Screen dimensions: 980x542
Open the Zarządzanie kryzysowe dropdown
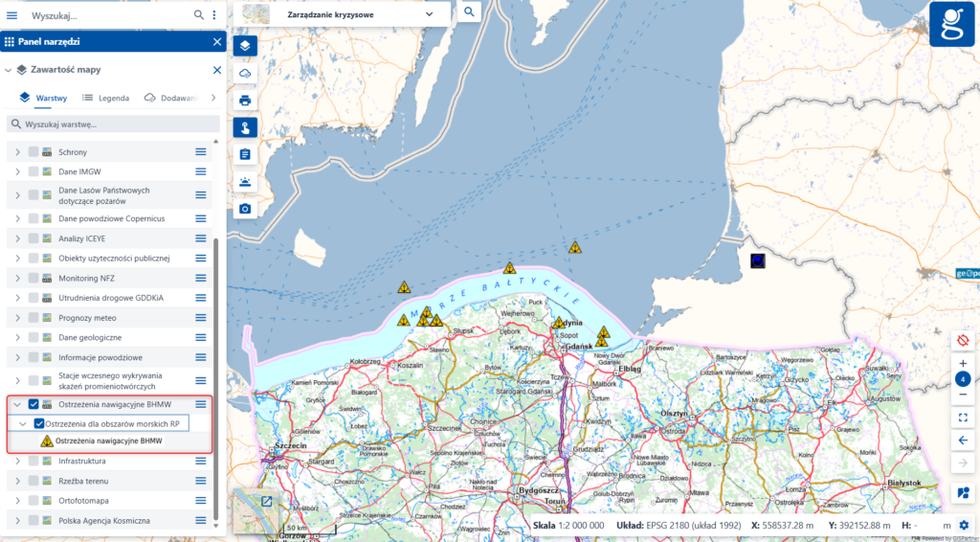[x=342, y=14]
